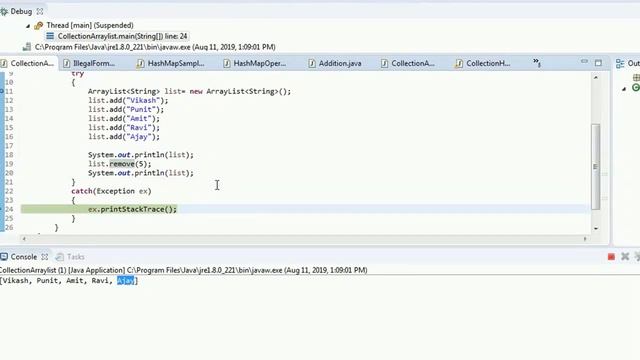Click the stack frame icon for line 24
This screenshot has height=360, width=640.
50,36
